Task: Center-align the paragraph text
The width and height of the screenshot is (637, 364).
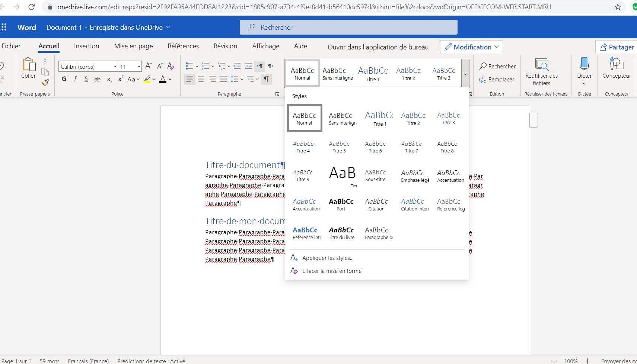Action: (x=201, y=79)
